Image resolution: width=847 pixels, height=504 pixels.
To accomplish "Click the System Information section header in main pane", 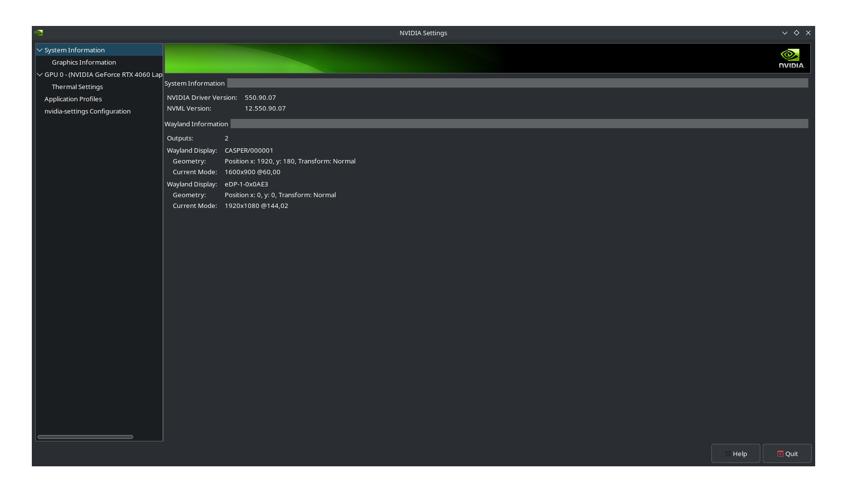I will [194, 83].
